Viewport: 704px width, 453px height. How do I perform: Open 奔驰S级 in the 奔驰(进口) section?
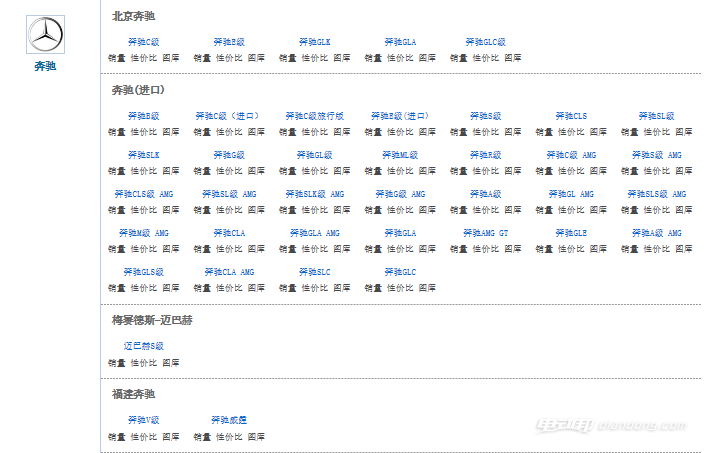pos(485,116)
